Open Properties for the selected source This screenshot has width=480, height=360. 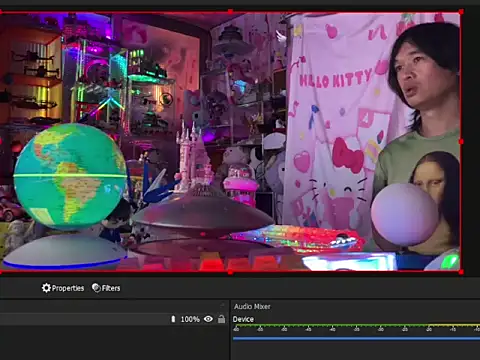(63, 288)
